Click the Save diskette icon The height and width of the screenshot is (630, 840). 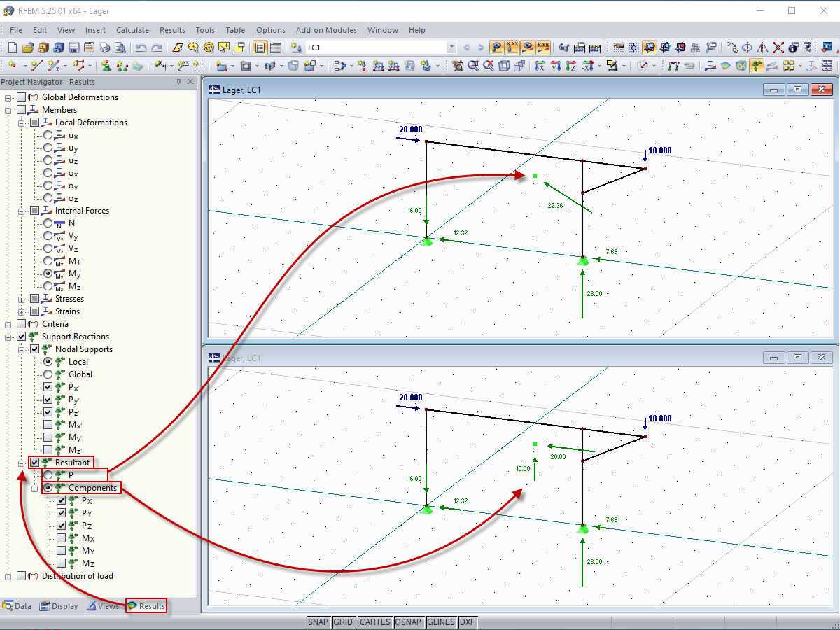point(74,48)
